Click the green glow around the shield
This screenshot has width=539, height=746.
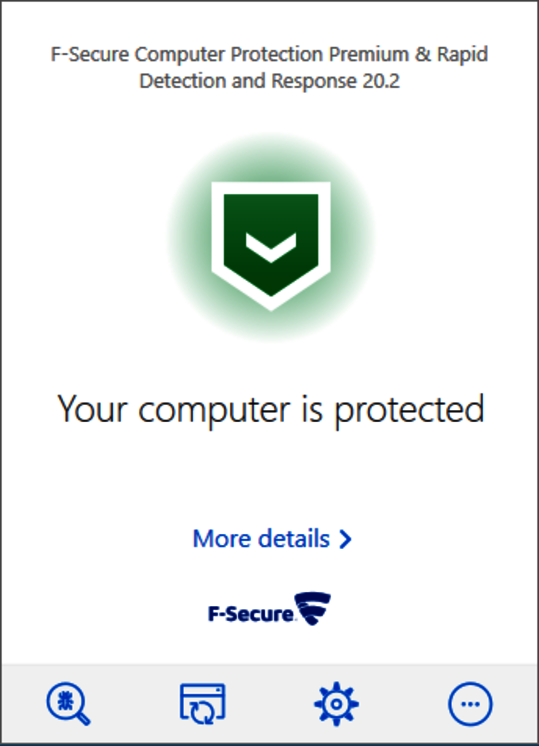186,238
